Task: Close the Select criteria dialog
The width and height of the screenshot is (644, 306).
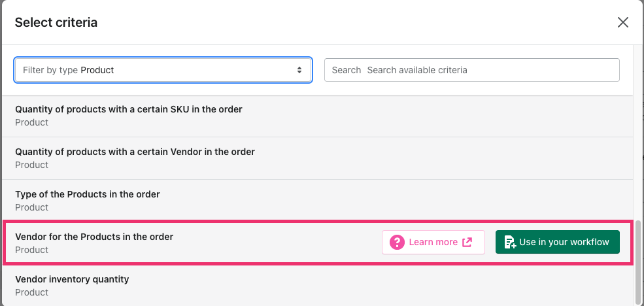Action: pyautogui.click(x=622, y=23)
